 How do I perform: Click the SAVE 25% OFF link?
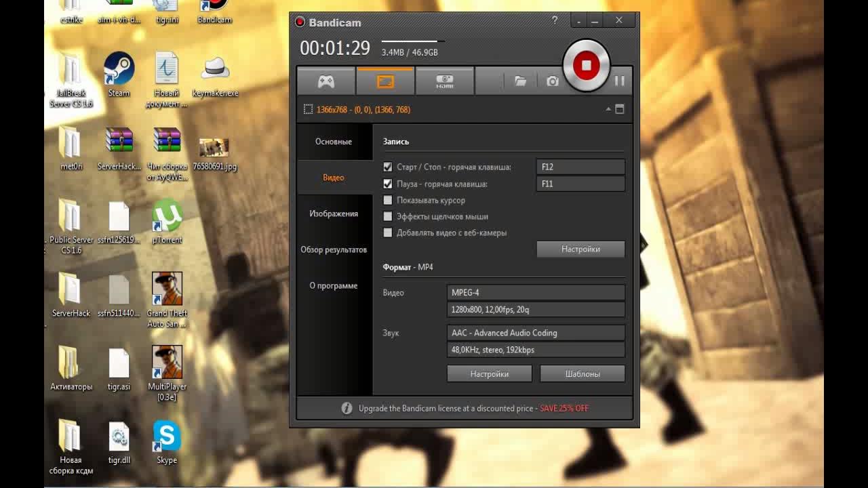click(x=564, y=409)
